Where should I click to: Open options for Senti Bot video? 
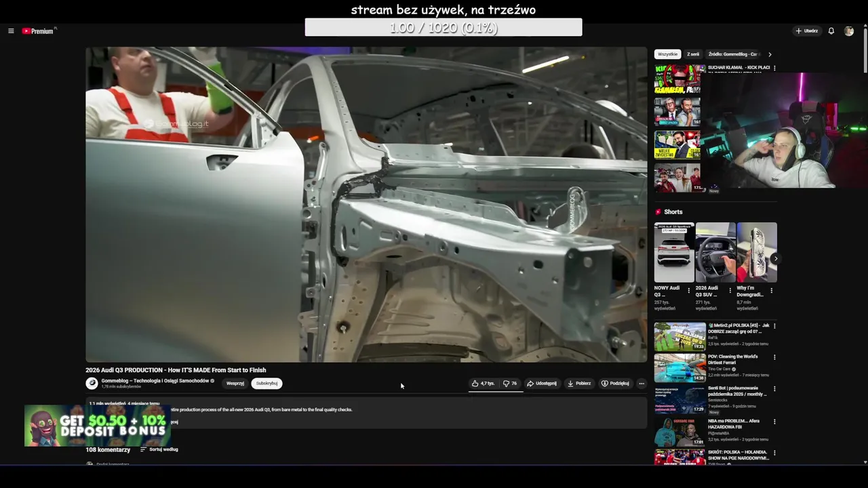click(774, 389)
